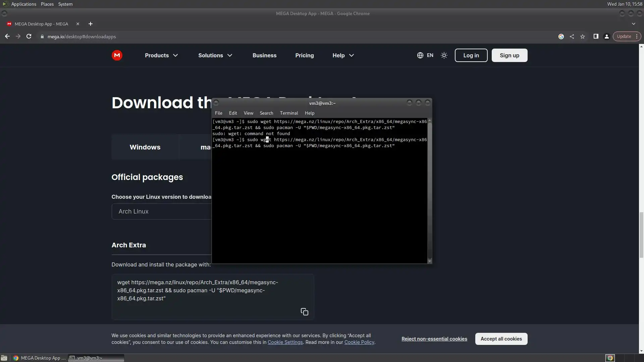Open Applications menu in top panel
644x362 pixels.
point(23,4)
